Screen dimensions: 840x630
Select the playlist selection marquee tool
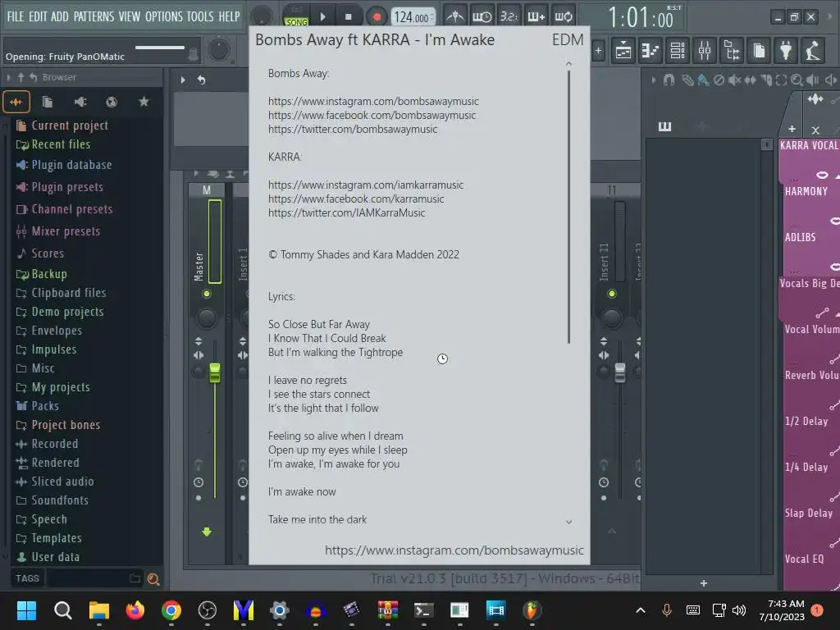click(782, 80)
